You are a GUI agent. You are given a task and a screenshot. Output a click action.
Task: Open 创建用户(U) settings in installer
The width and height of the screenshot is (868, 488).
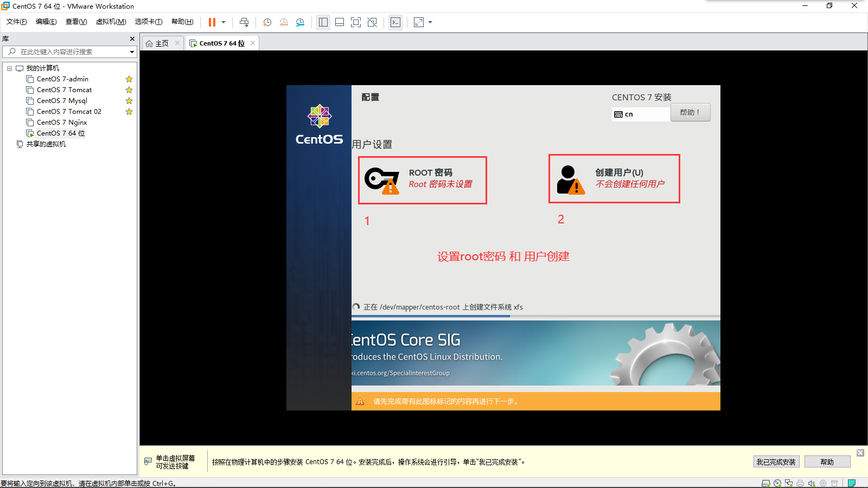pos(614,179)
